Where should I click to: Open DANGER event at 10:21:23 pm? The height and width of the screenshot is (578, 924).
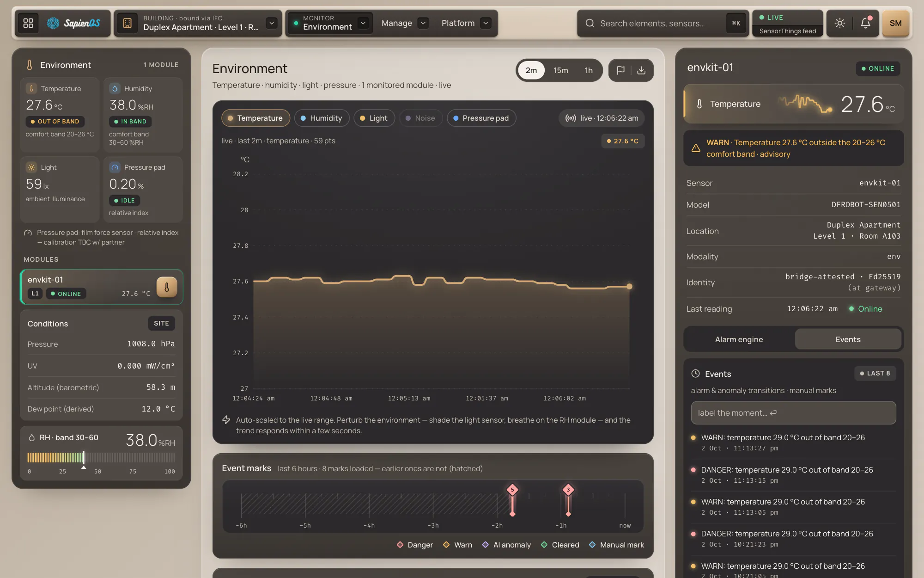(x=793, y=539)
